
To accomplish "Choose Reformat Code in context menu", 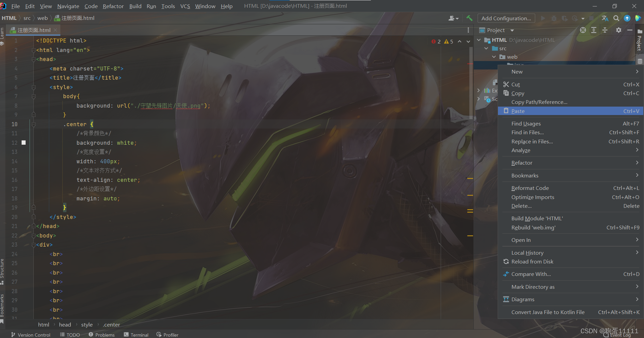I will click(x=570, y=188).
